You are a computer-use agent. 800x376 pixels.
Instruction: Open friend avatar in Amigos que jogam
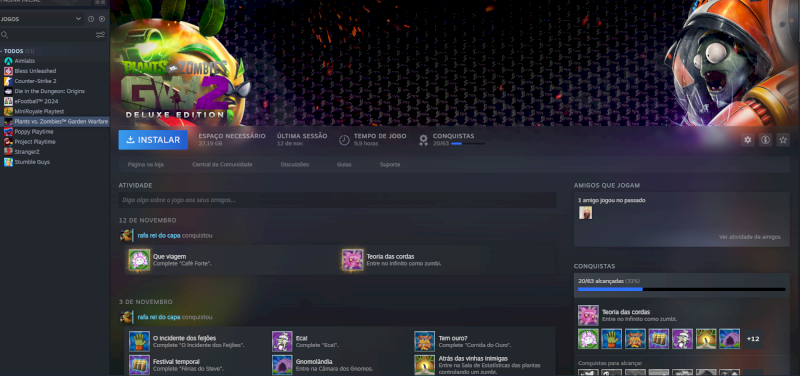(585, 212)
